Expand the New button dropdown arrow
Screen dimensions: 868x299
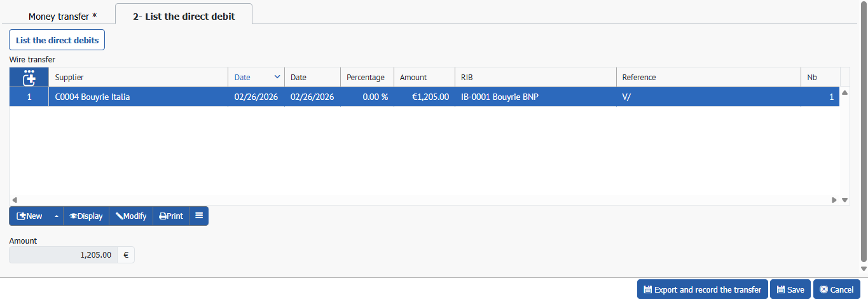click(56, 216)
